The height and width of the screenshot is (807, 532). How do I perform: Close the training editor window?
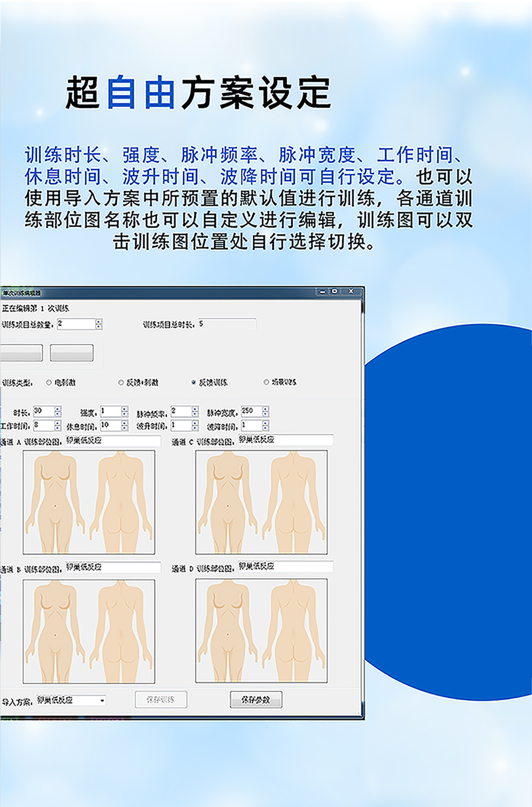pos(351,292)
